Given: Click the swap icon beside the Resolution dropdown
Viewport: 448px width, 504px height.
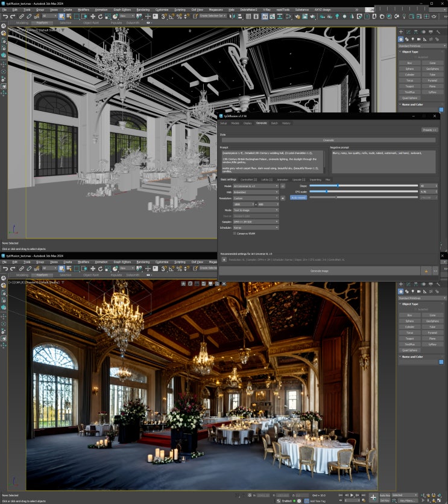Looking at the screenshot, I should (283, 199).
